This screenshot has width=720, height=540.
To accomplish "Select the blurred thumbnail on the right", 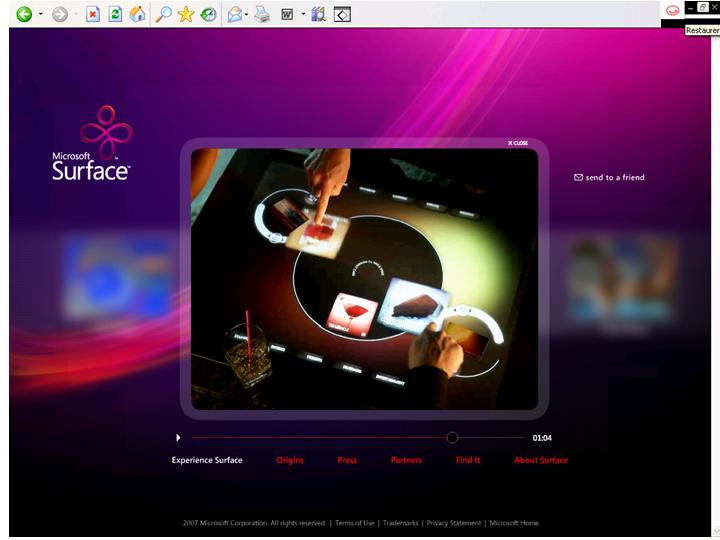I will click(x=622, y=280).
